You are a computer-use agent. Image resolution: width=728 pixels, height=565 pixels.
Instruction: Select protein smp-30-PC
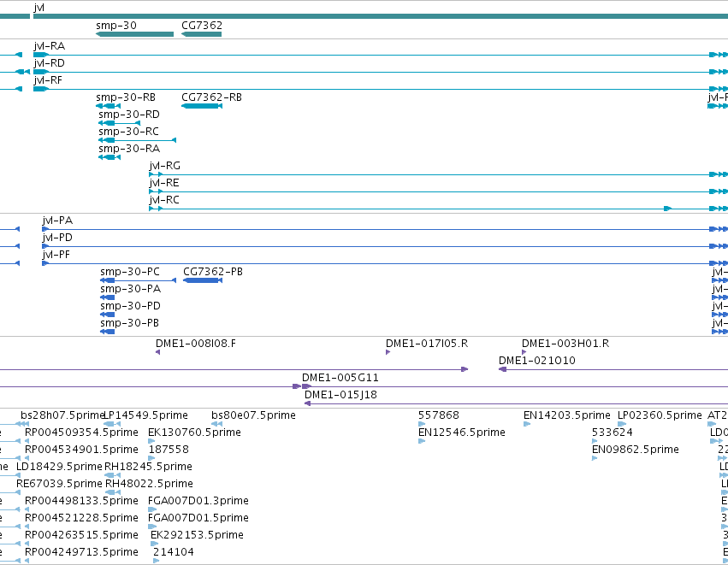130,272
